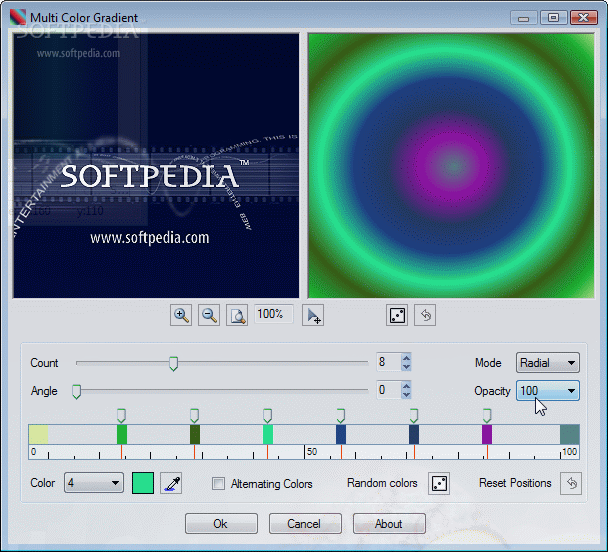Increase the Angle value with up arrow
The height and width of the screenshot is (552, 608).
coord(406,386)
